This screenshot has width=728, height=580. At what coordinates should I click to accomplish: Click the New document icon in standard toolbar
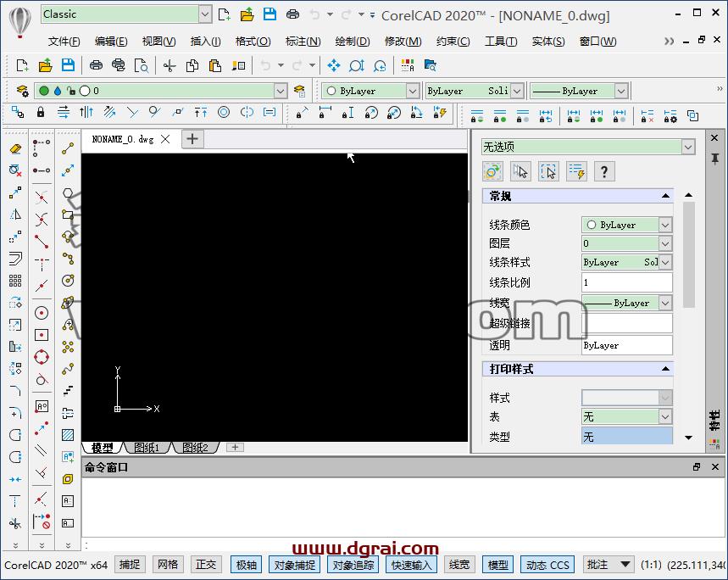coord(22,65)
